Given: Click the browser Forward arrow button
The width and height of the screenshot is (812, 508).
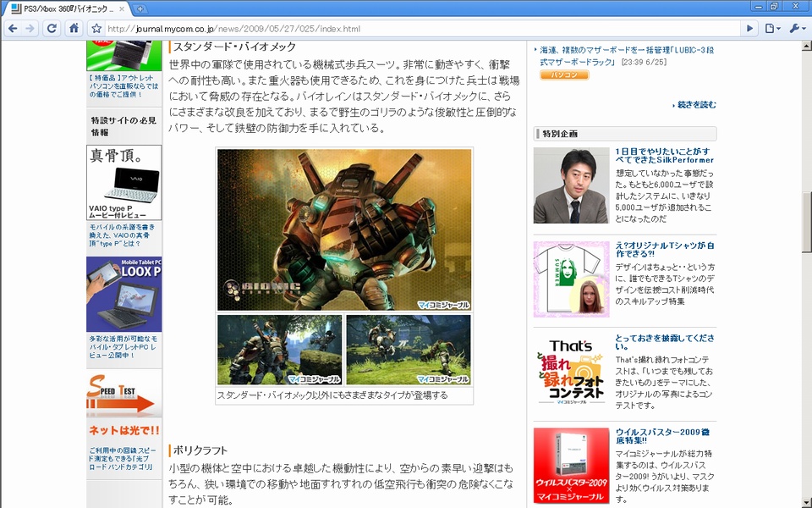Looking at the screenshot, I should pos(30,29).
